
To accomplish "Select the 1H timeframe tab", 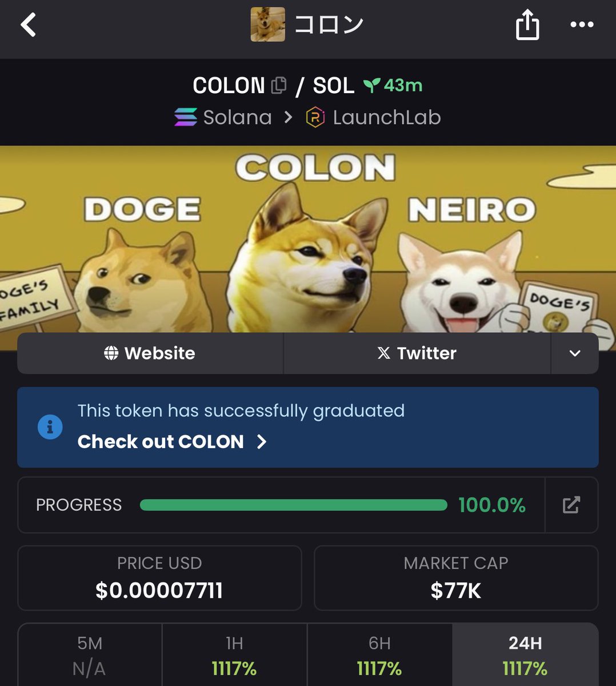I will point(234,655).
